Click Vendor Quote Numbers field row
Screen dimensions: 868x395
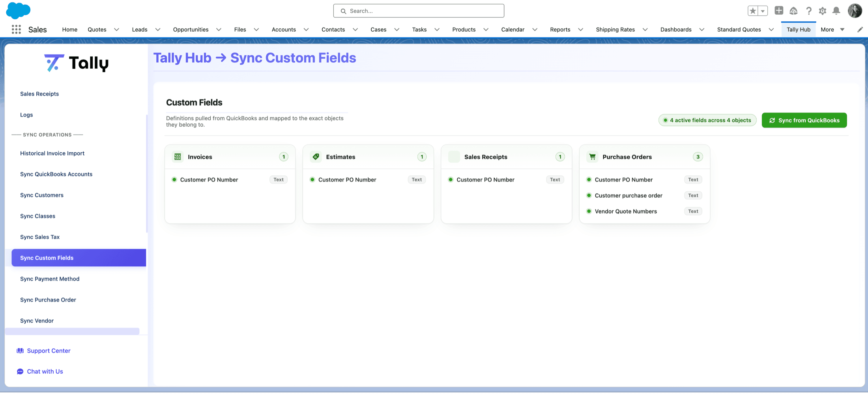pos(644,211)
